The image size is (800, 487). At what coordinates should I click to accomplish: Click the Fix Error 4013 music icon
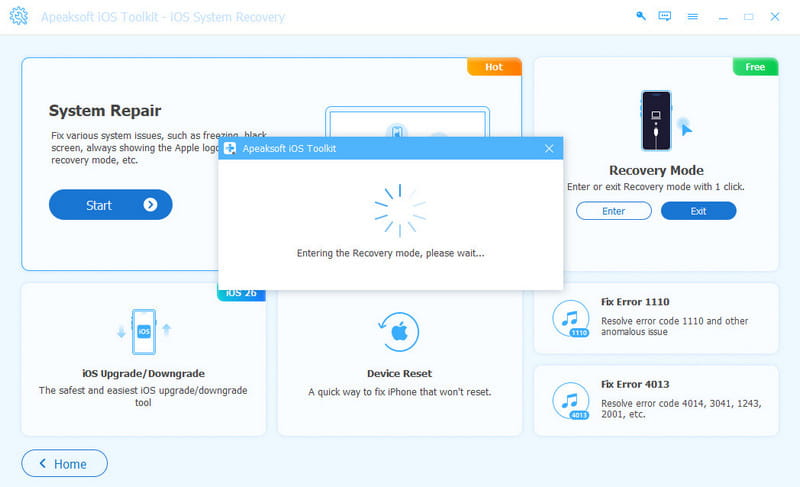(x=570, y=401)
